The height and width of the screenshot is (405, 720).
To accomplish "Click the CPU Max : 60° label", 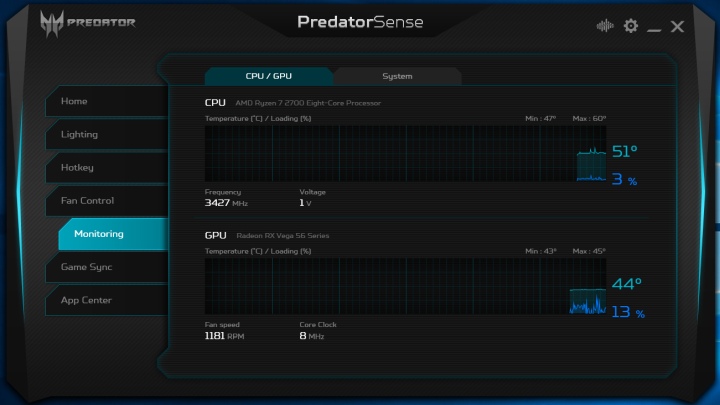I will click(589, 118).
